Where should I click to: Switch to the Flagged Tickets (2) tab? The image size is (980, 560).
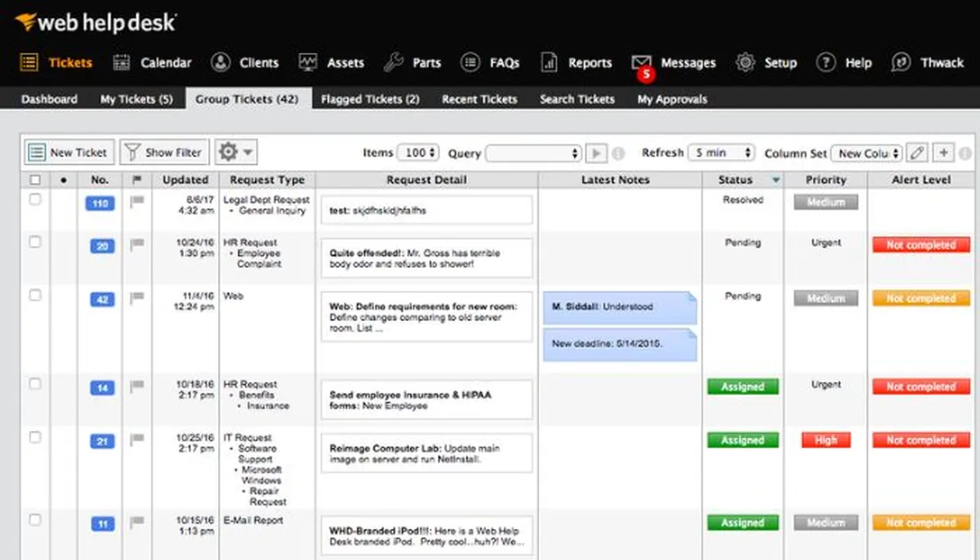(x=371, y=99)
